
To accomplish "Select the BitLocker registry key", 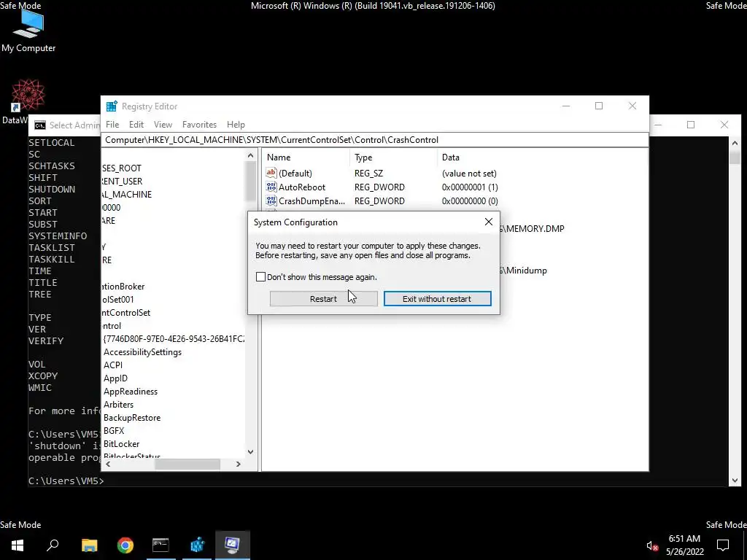I will tap(122, 444).
